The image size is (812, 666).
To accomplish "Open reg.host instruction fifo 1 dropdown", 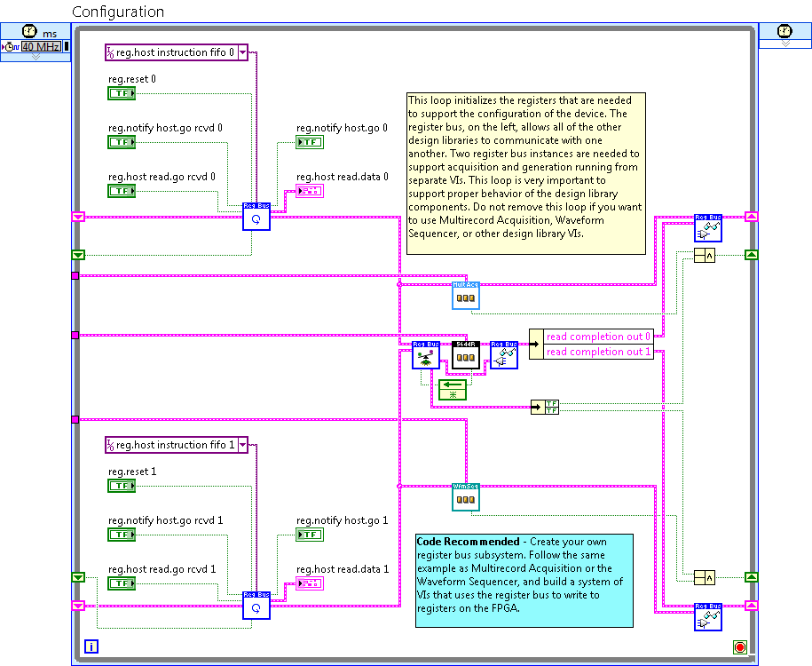I will point(242,445).
